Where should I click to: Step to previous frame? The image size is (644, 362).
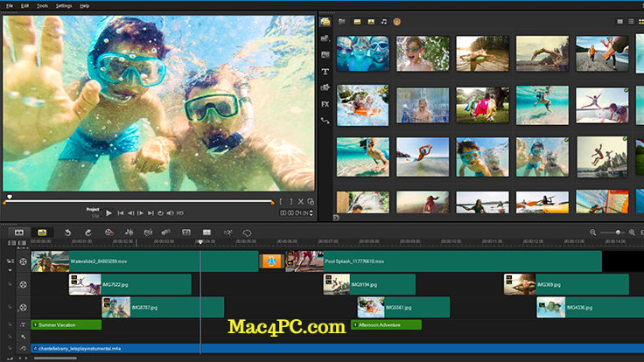[x=130, y=213]
